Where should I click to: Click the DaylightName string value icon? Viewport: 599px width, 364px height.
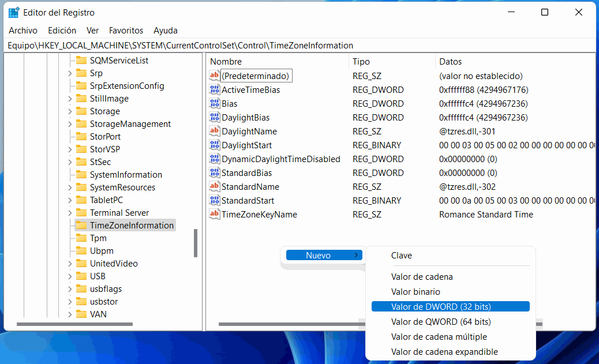point(215,132)
